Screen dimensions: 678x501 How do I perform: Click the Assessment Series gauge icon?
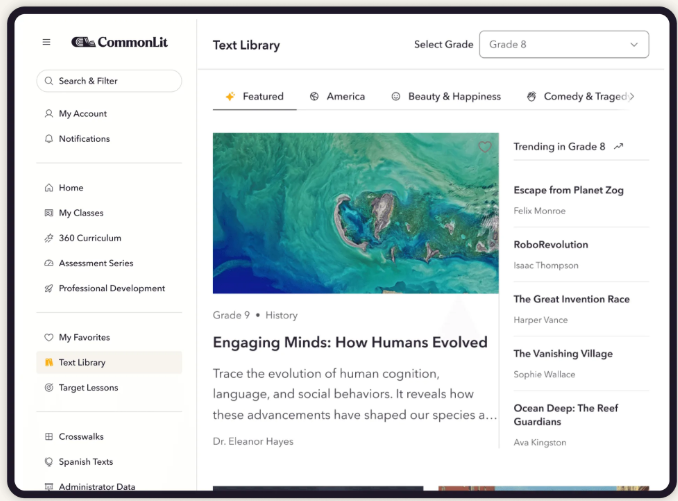(x=49, y=263)
